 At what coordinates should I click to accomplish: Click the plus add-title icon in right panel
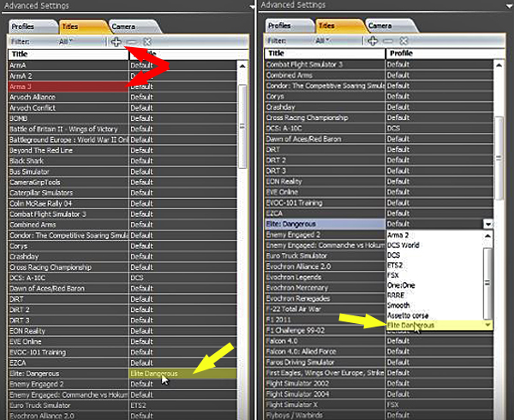point(373,41)
